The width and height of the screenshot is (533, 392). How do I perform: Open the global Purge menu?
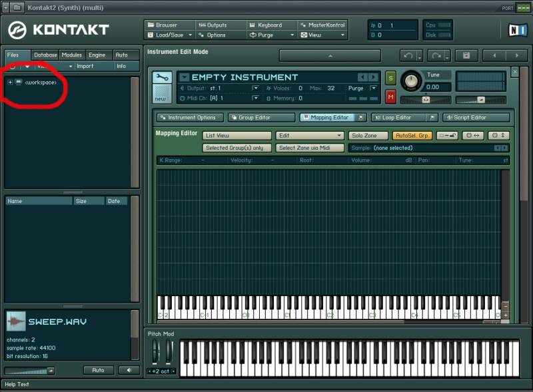pyautogui.click(x=272, y=35)
